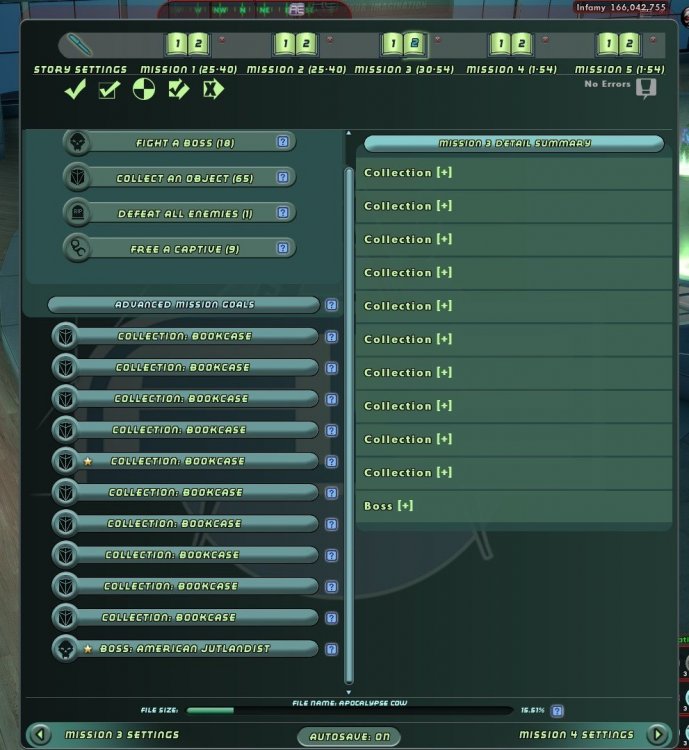Open help for Collect an Object

pos(283,178)
